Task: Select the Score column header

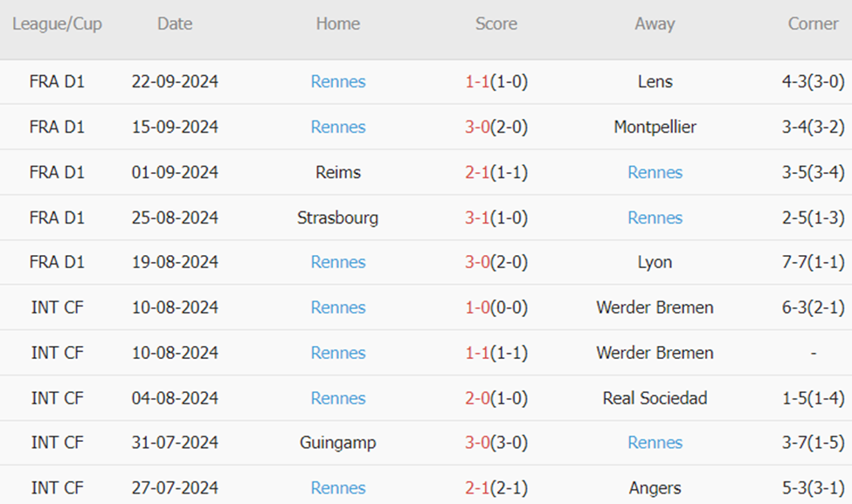Action: [496, 24]
